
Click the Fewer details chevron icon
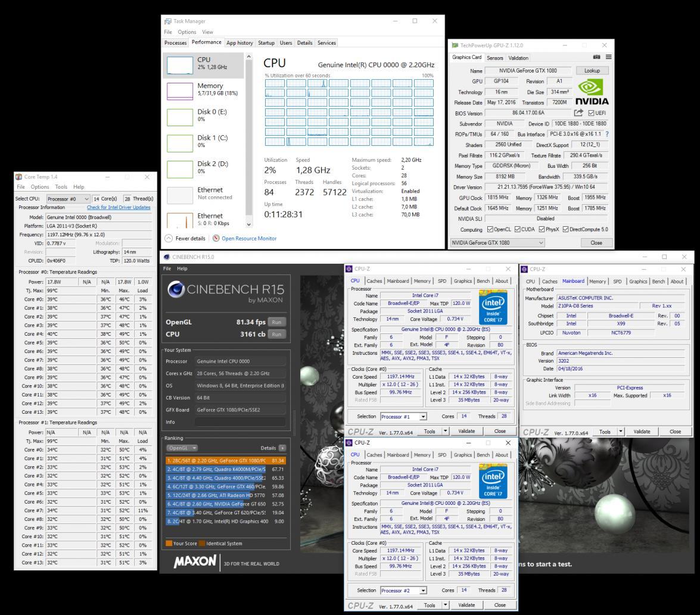click(169, 238)
